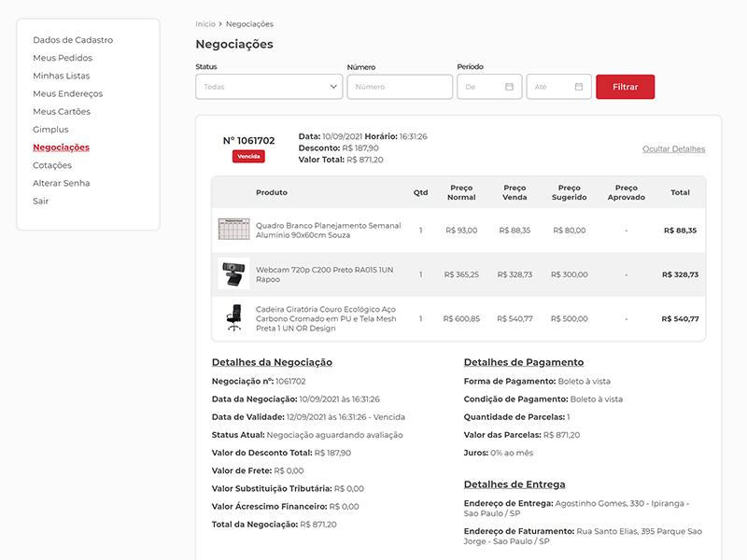
Task: Click the Webcam 720p product image
Action: coord(233,274)
